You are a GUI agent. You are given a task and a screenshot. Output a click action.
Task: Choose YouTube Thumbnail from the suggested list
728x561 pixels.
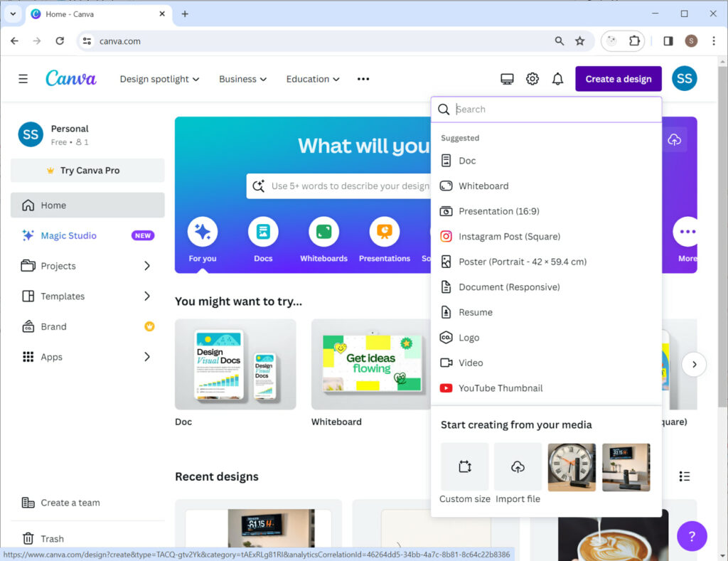[500, 388]
